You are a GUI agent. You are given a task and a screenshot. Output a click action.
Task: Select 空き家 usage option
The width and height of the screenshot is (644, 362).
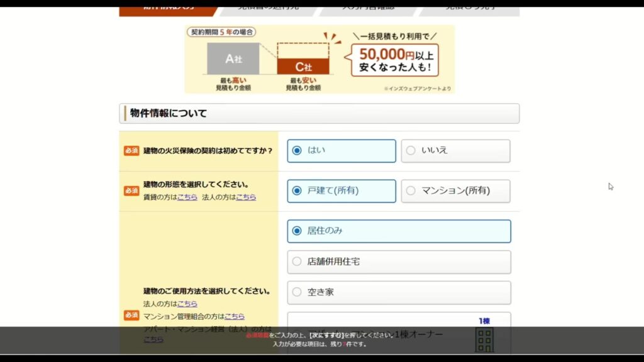tap(399, 293)
